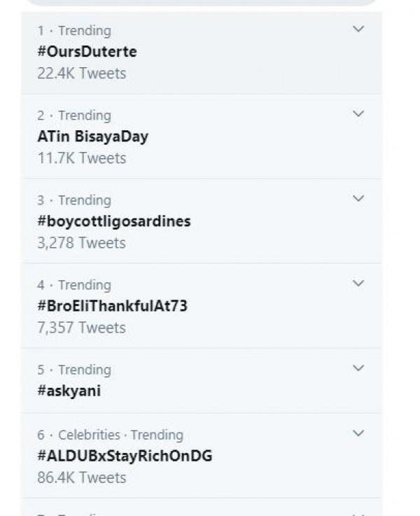Screen dimensions: 420x516
Task: Click the 3,278 Tweets count
Action: tap(81, 243)
